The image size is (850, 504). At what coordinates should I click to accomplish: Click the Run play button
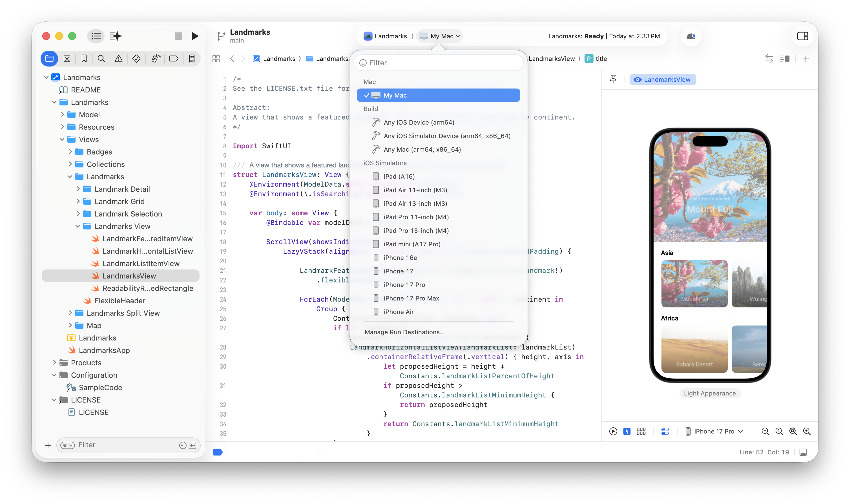coord(195,36)
